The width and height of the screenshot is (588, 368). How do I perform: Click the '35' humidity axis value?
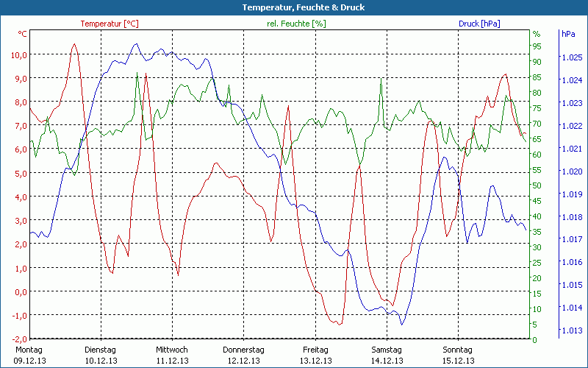click(x=537, y=232)
